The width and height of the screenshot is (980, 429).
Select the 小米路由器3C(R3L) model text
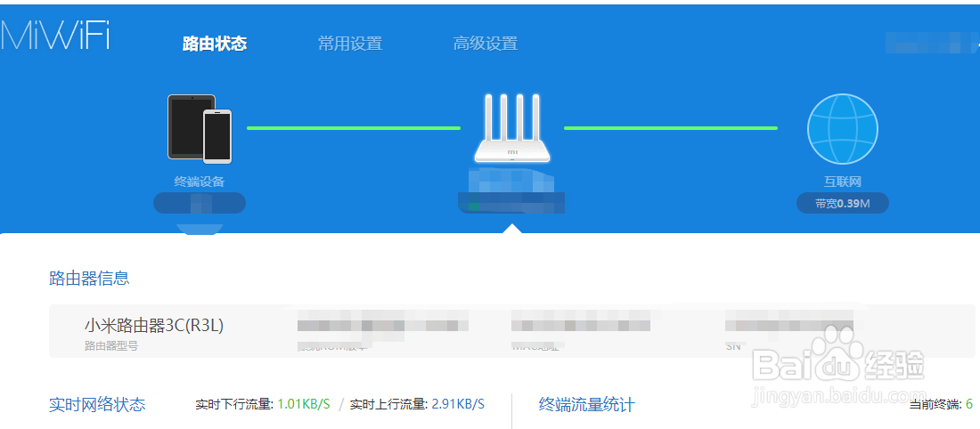click(x=154, y=326)
